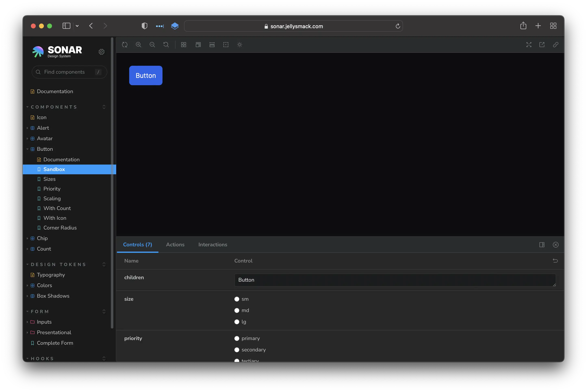Zoom in on the story canvas
Viewport: 587px width, 392px height.
pyautogui.click(x=138, y=45)
